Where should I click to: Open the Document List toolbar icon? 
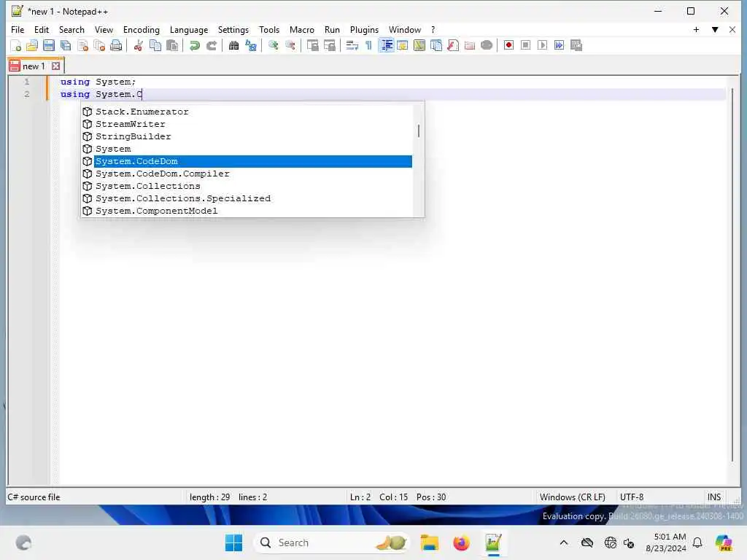point(436,45)
